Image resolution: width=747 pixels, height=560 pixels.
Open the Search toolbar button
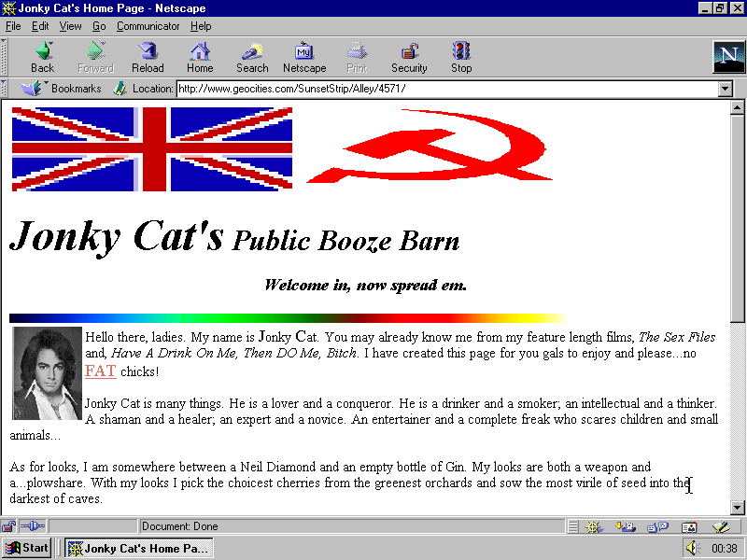252,58
